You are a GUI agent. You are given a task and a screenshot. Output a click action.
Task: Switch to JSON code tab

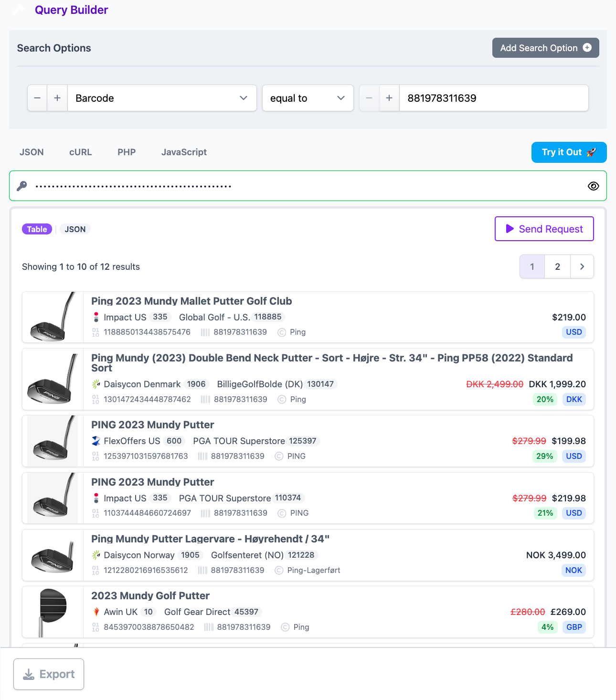(32, 152)
